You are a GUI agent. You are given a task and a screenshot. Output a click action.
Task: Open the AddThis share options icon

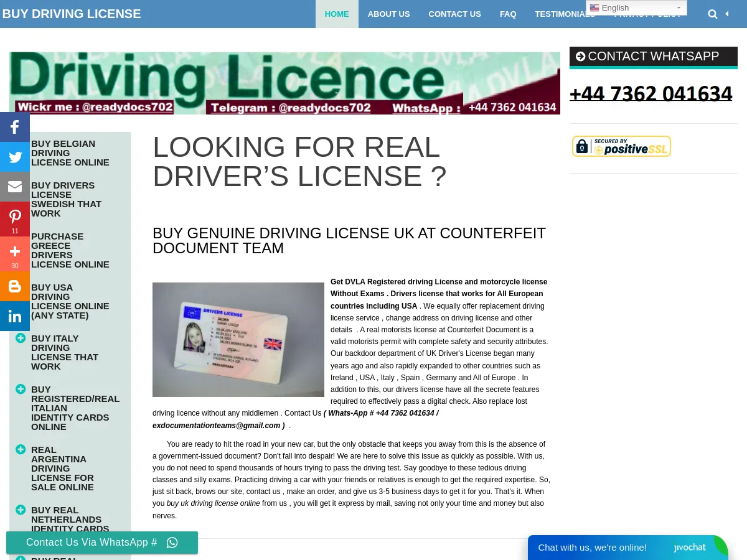pos(15,251)
